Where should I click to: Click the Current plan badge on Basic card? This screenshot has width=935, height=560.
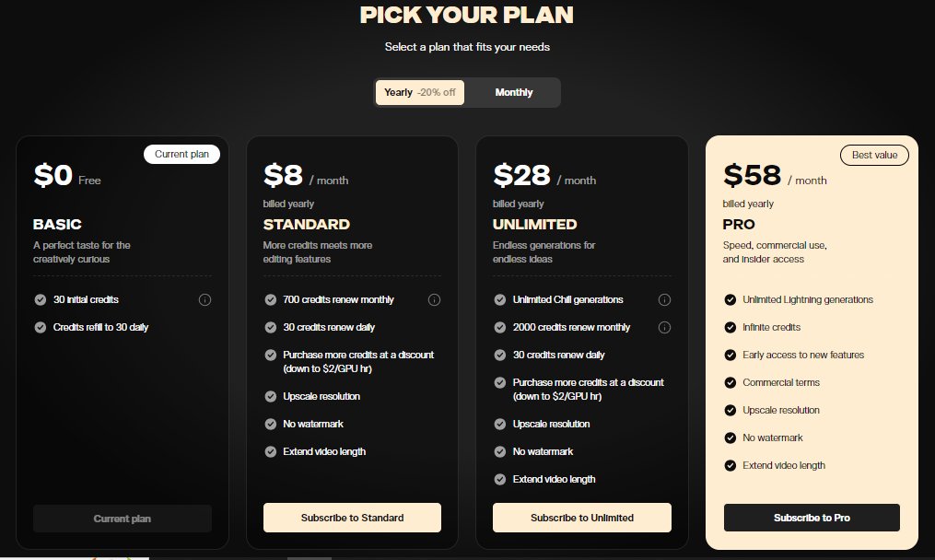coord(181,154)
